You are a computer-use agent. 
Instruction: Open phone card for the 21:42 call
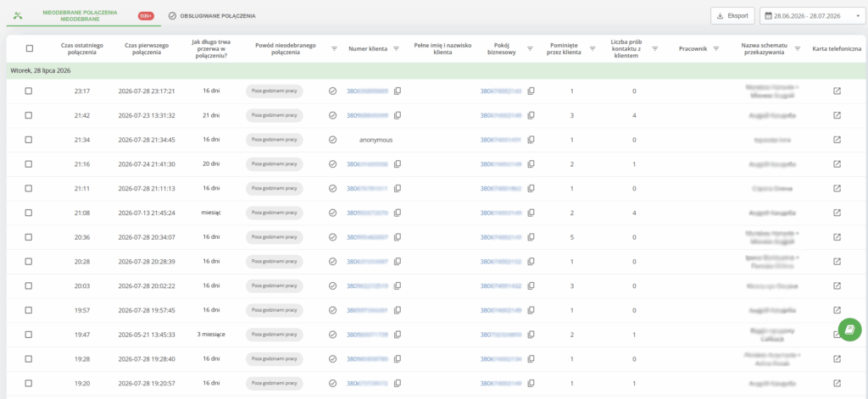[837, 115]
